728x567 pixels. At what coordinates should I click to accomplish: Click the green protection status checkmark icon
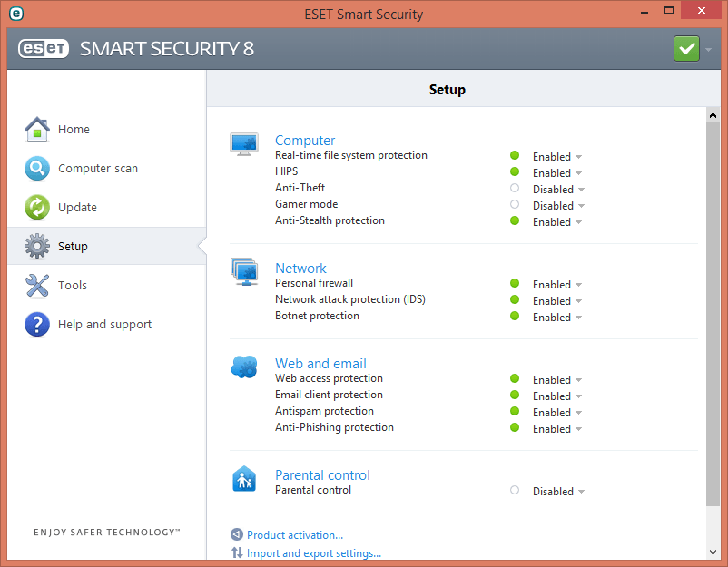(686, 49)
